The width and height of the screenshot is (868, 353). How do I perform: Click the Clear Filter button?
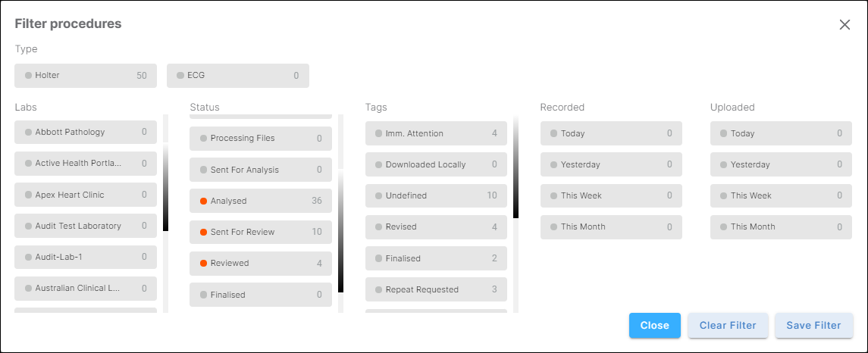tap(728, 326)
